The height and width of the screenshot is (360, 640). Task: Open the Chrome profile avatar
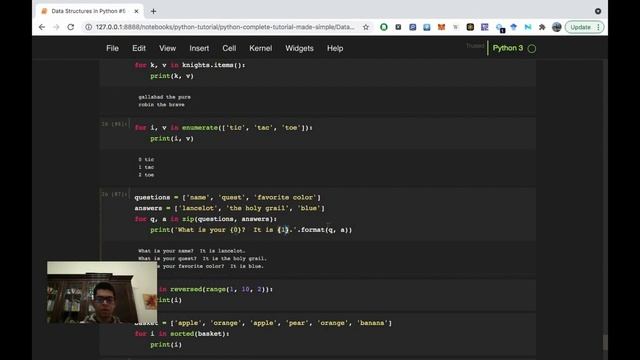[x=556, y=27]
